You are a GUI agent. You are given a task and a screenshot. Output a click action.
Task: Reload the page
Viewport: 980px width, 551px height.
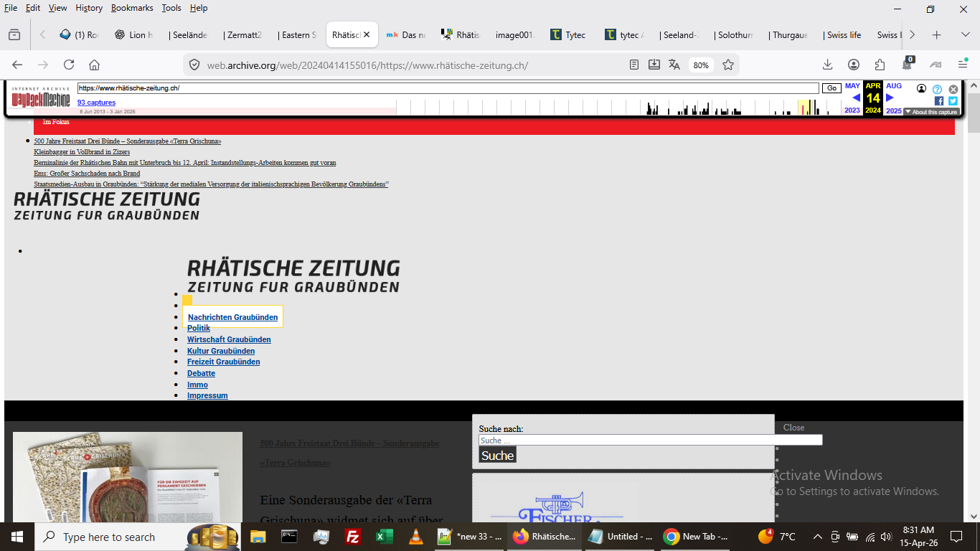point(69,65)
